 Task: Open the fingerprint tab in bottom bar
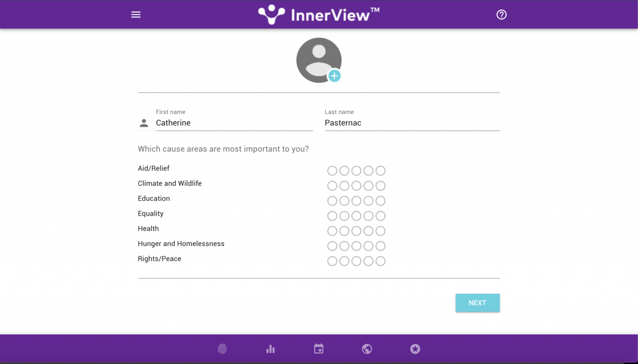point(222,349)
